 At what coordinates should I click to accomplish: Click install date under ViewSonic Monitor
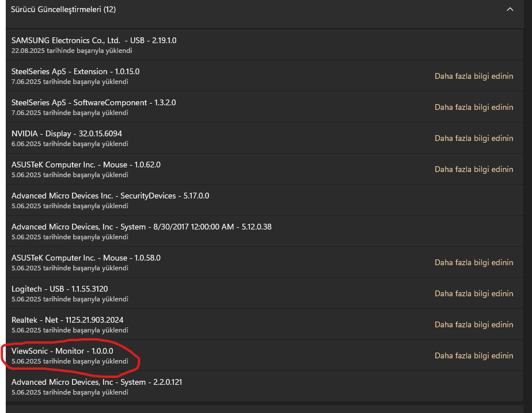70,361
